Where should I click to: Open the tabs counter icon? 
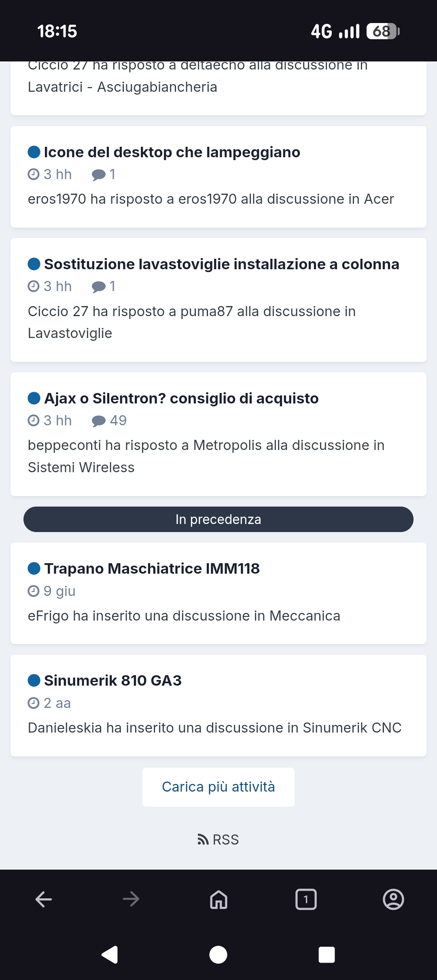click(306, 900)
